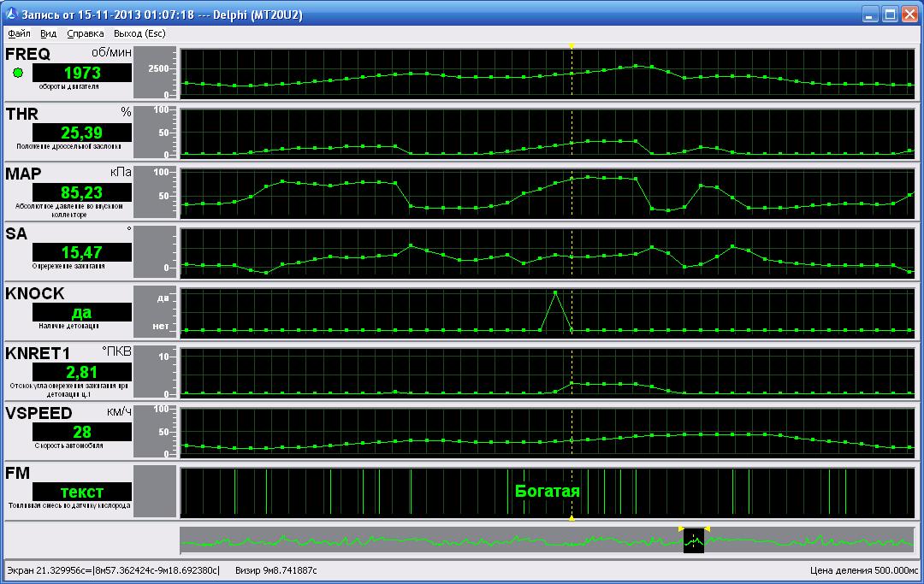Click the knock spike peak in KNOCK graph
This screenshot has height=584, width=924.
pos(555,292)
